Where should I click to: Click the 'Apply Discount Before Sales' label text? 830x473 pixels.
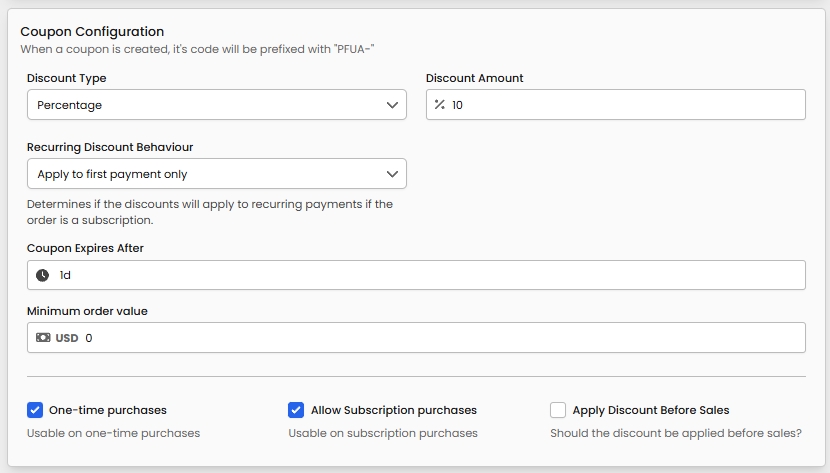click(x=651, y=410)
